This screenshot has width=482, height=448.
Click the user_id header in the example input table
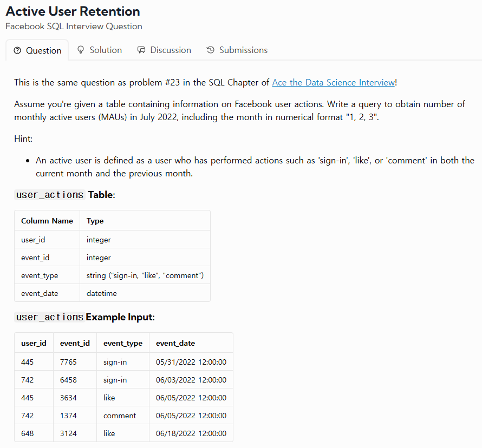point(34,343)
